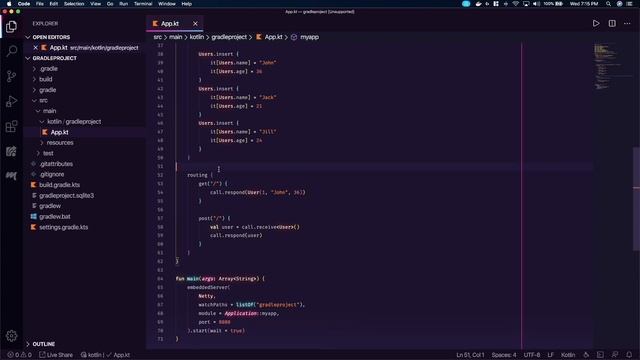Image resolution: width=640 pixels, height=360 pixels.
Task: Open the Run and Debug view
Action: point(11,101)
